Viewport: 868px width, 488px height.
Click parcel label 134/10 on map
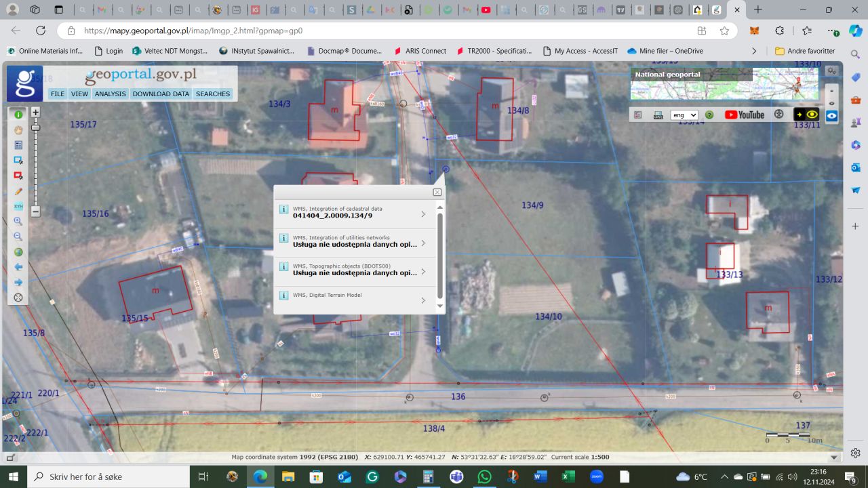(549, 317)
